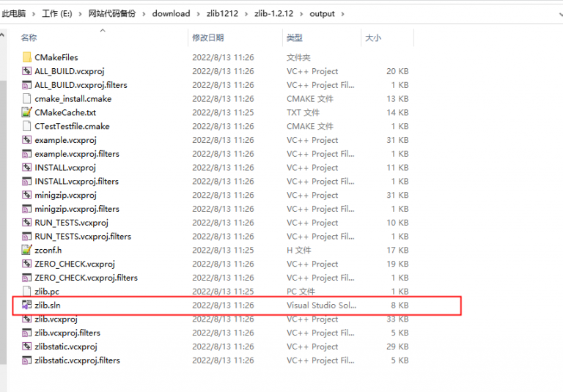Click the example.vcxproj.filters file icon

tap(27, 154)
